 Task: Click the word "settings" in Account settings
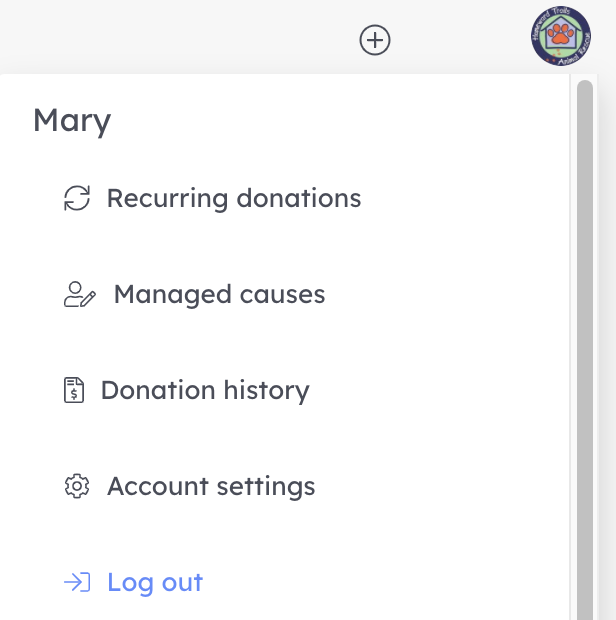[266, 487]
